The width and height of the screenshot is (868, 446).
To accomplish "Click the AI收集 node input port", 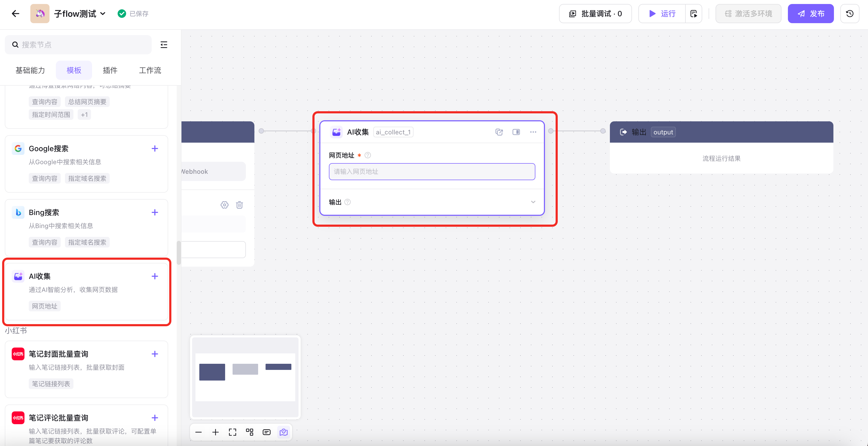I will tap(314, 131).
